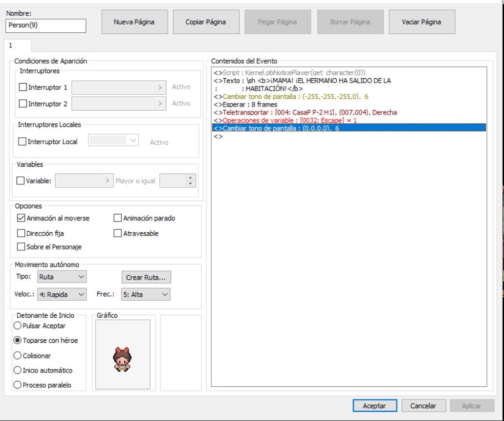Screen dimensions: 504x421
Task: Select the Pulsar Aceptar trigger
Action: pyautogui.click(x=18, y=326)
